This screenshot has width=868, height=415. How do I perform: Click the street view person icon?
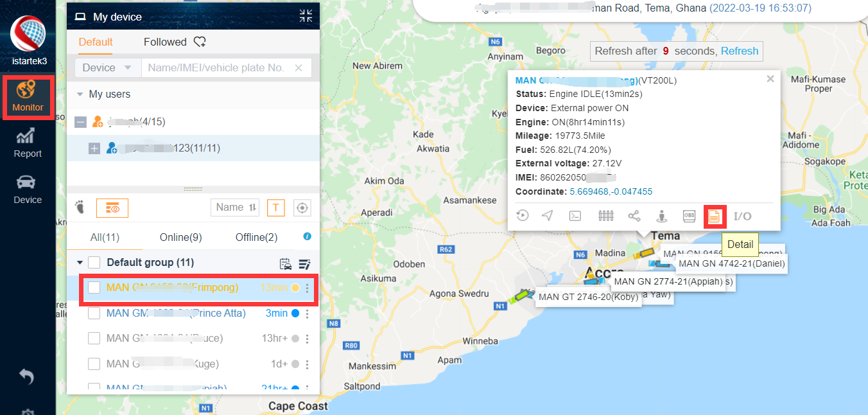(x=661, y=216)
